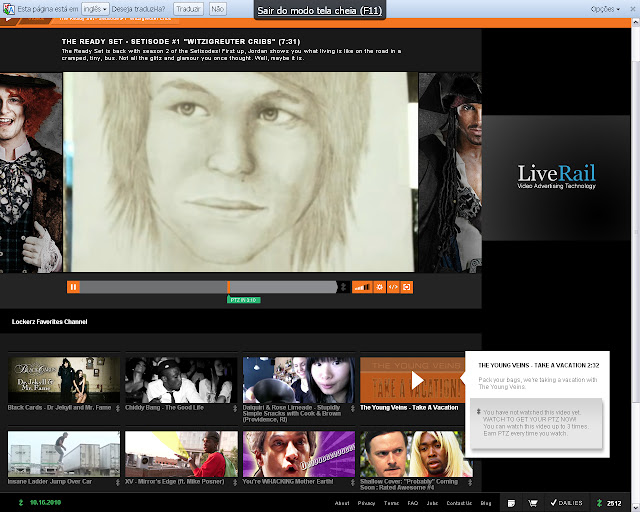Click the pirate side banner
The image size is (640, 512).
coord(450,172)
